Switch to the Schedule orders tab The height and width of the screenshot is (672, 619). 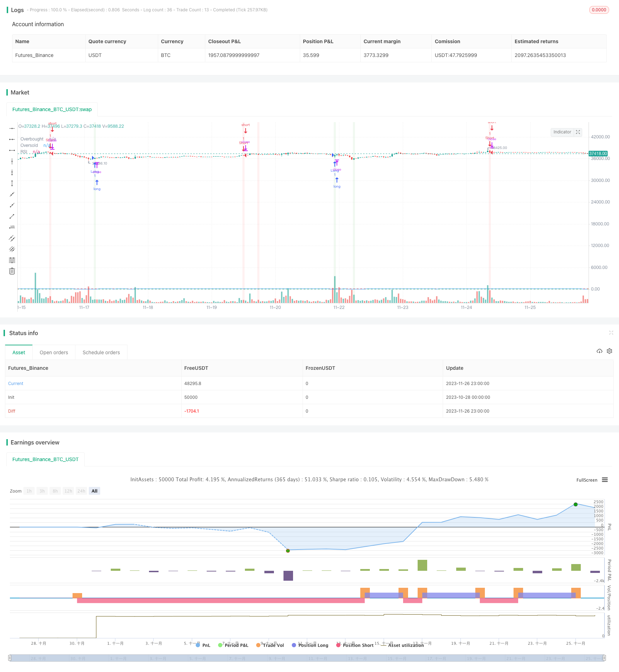coord(101,352)
